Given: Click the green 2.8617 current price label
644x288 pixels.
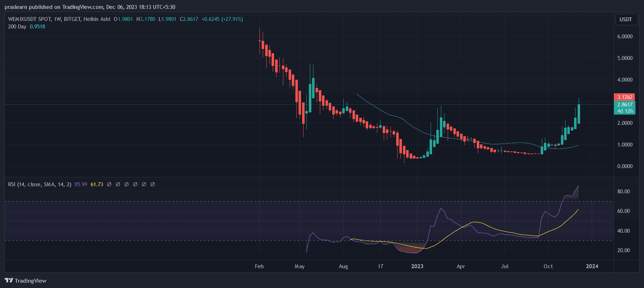Looking at the screenshot, I should [624, 105].
